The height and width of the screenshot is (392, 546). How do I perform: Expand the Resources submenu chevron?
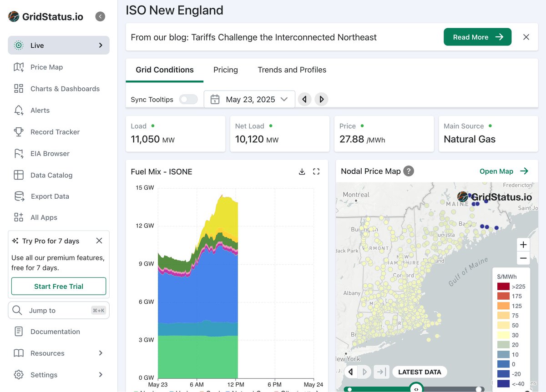101,353
